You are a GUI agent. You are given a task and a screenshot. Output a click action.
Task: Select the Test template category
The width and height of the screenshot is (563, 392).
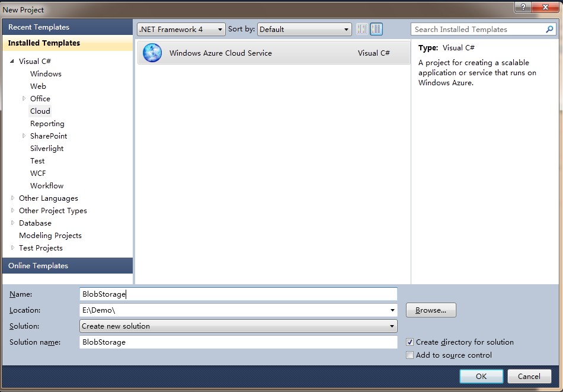[x=37, y=160]
